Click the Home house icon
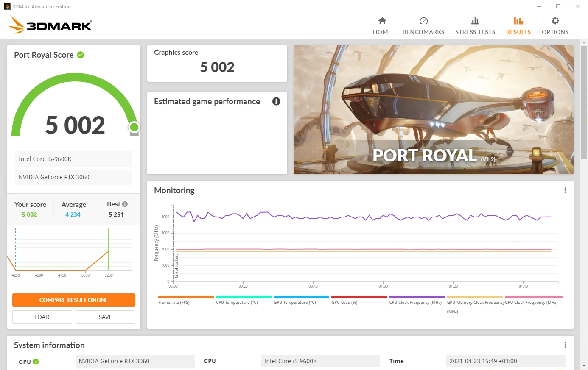The image size is (588, 370). pos(382,21)
